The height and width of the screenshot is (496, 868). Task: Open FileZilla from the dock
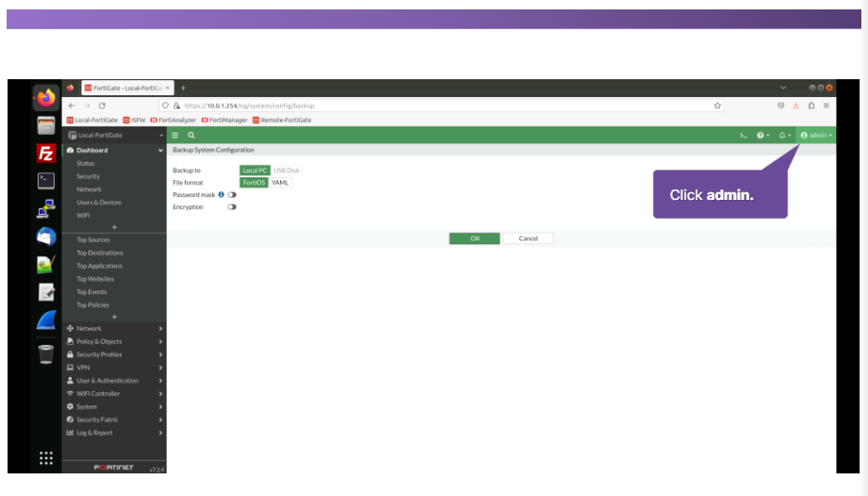tap(46, 154)
